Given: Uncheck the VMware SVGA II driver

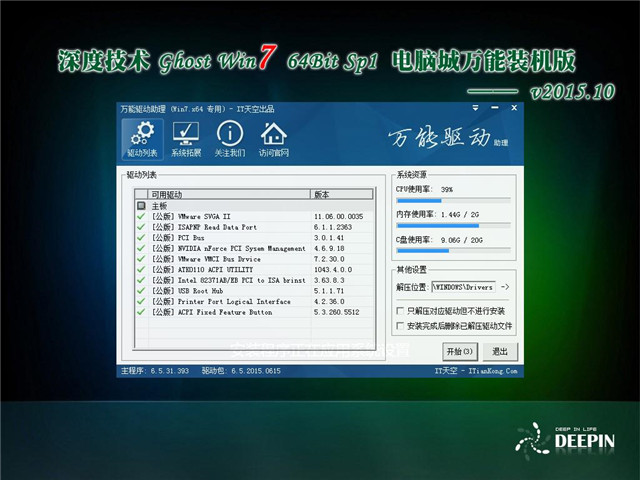Looking at the screenshot, I should (x=141, y=216).
